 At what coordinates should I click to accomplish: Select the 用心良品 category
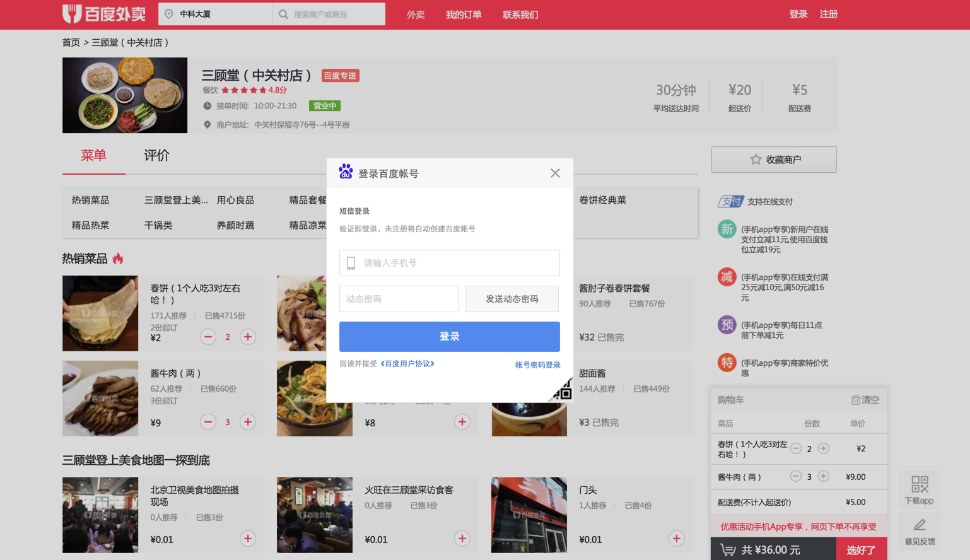235,200
